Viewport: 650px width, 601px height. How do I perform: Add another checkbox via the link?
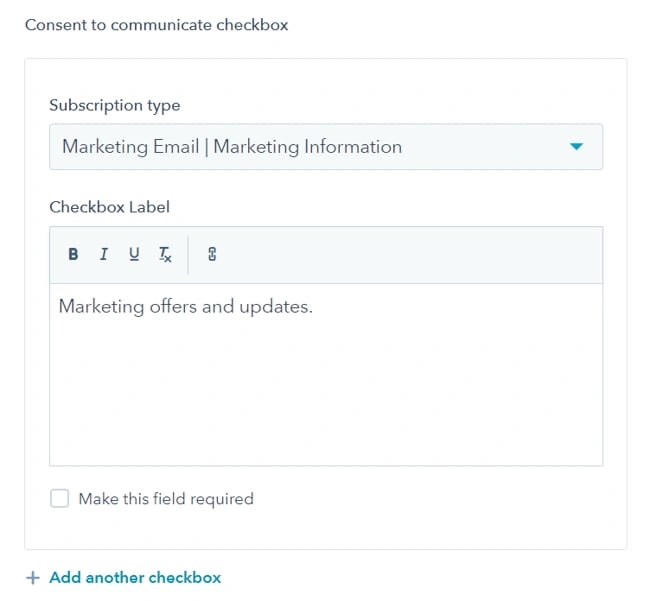coord(135,578)
